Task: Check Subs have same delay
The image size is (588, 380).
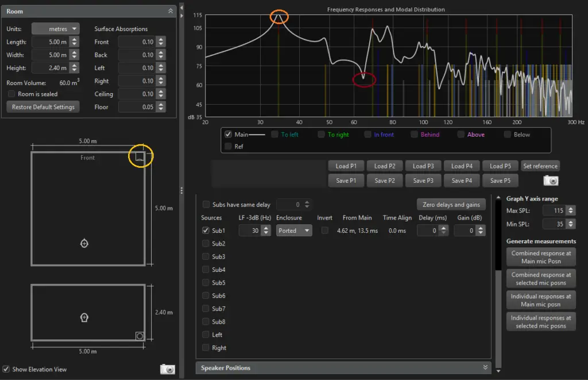Action: (x=205, y=204)
